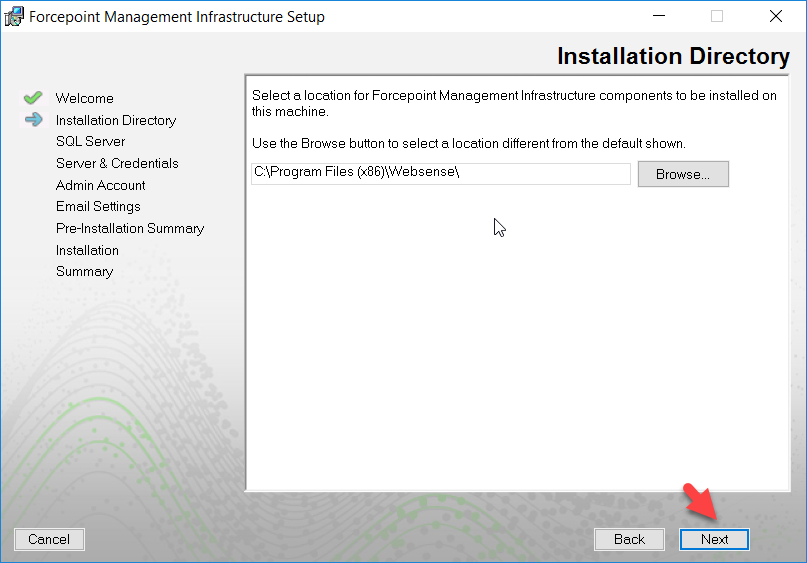Open the Browse... folder picker

point(683,174)
